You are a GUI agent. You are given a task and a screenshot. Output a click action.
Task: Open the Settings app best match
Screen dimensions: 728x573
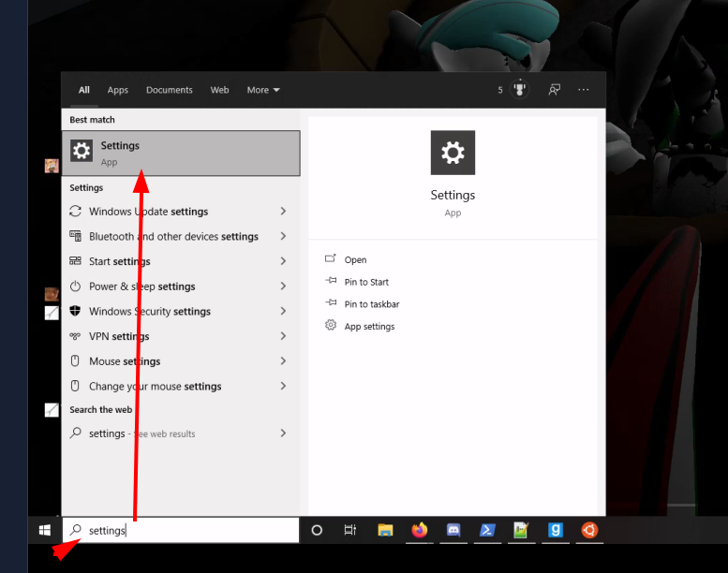coord(181,154)
